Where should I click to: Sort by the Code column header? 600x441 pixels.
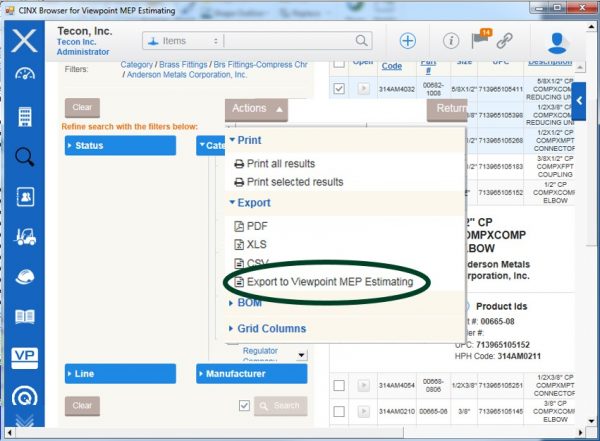point(391,66)
